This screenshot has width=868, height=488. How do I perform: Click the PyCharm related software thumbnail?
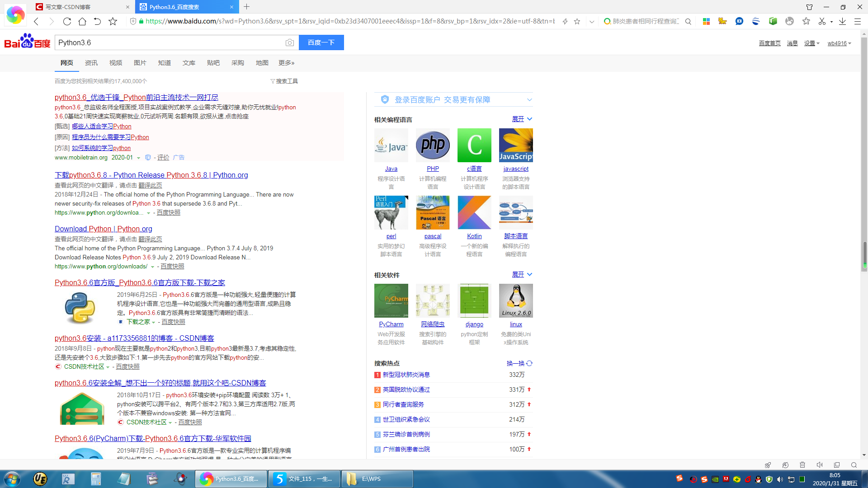(x=391, y=300)
